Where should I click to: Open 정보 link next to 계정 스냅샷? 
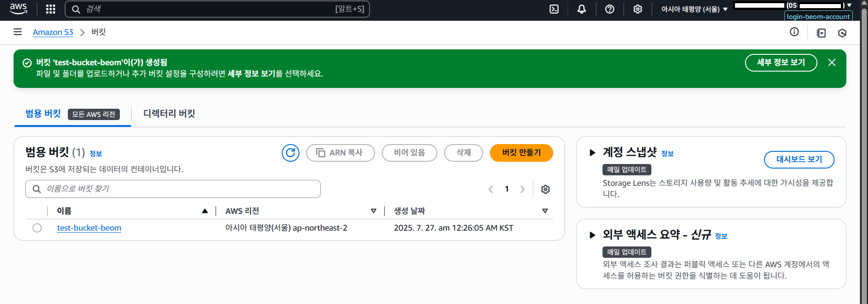(668, 154)
